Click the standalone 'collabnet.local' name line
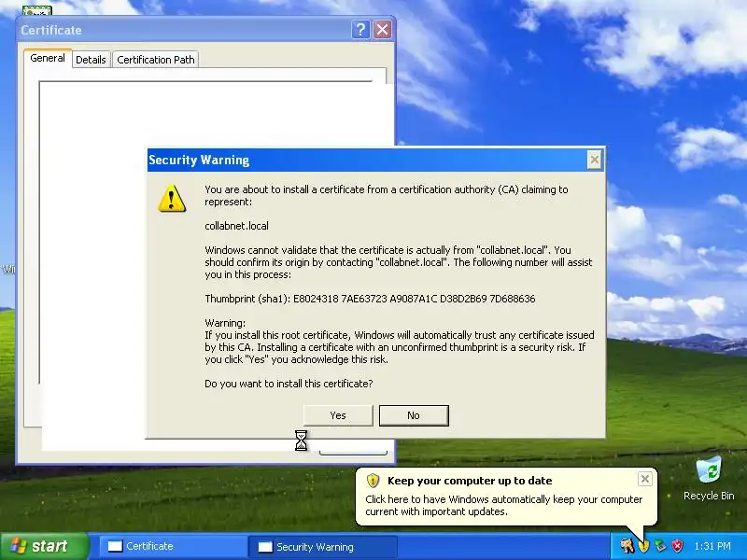 tap(237, 226)
